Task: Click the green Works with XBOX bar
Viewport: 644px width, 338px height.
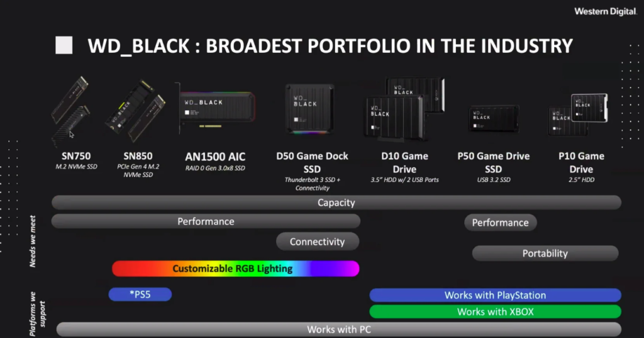Action: tap(496, 312)
